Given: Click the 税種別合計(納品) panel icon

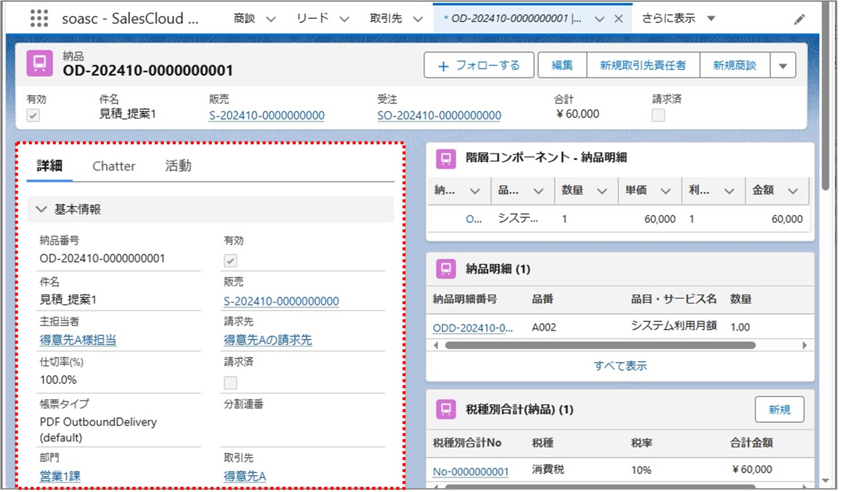Looking at the screenshot, I should click(446, 409).
